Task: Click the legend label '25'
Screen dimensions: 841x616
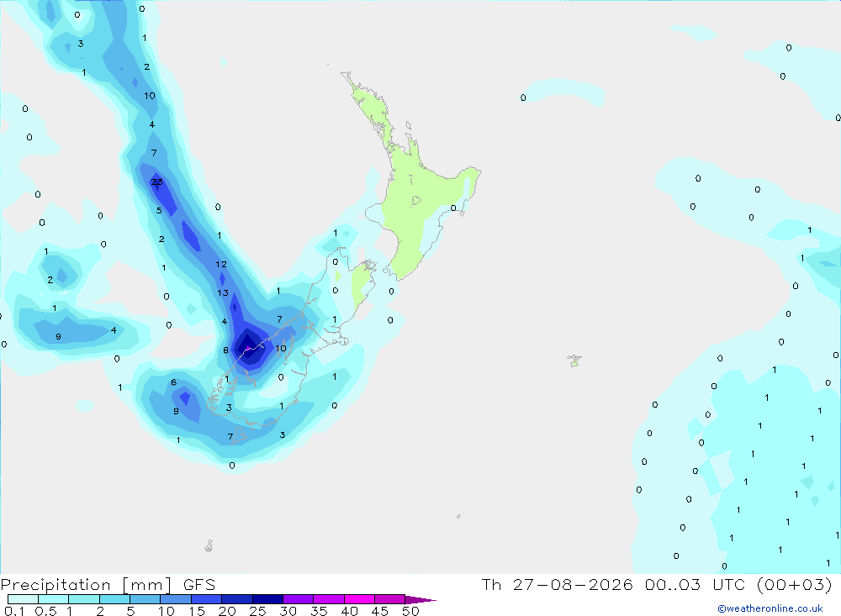Action: coord(257,611)
